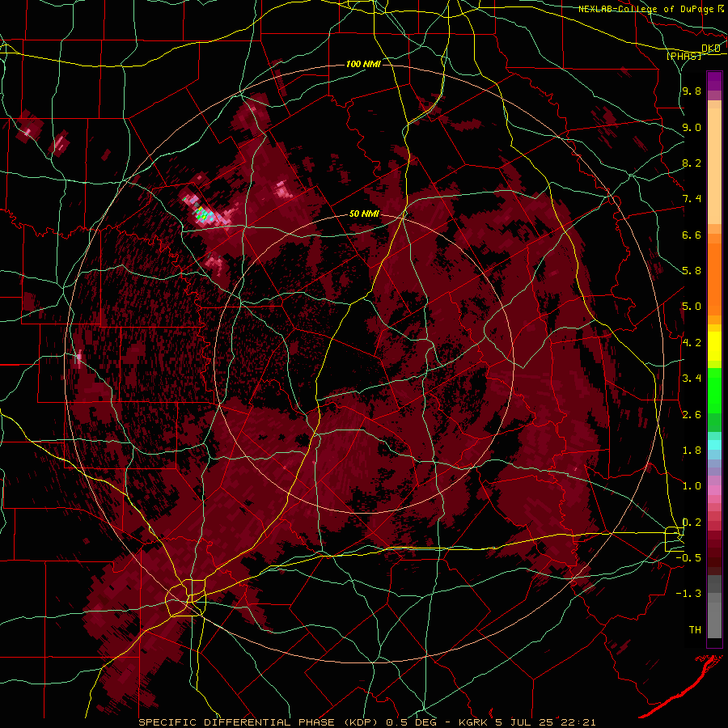Click the 6.6 scale value label
This screenshot has width=728, height=728.
click(x=692, y=235)
